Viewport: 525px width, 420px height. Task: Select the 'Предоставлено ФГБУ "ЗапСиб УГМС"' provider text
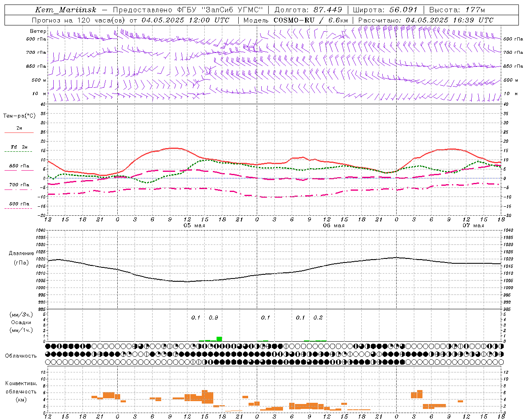[188, 10]
